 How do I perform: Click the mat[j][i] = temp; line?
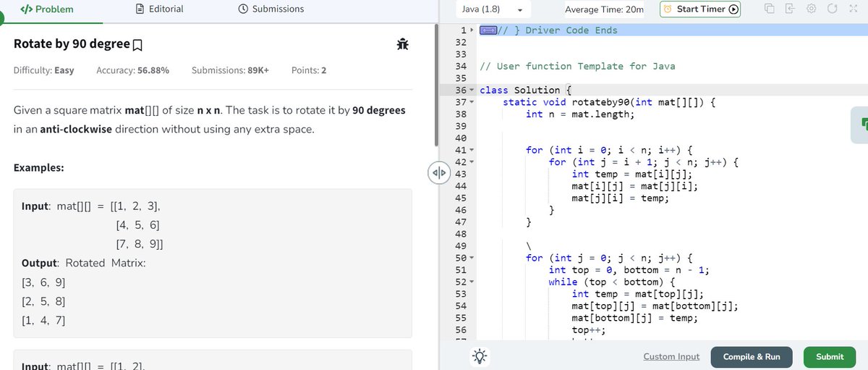pos(620,198)
